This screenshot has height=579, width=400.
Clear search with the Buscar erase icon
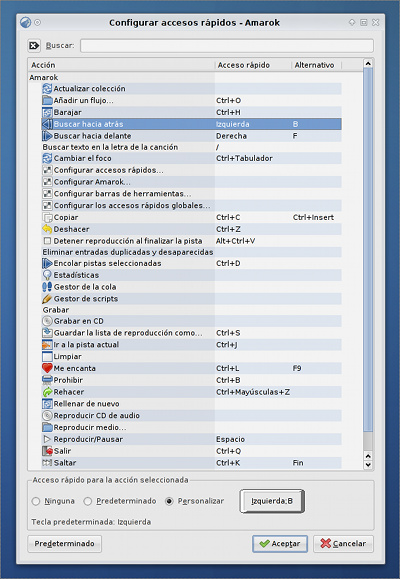(34, 46)
